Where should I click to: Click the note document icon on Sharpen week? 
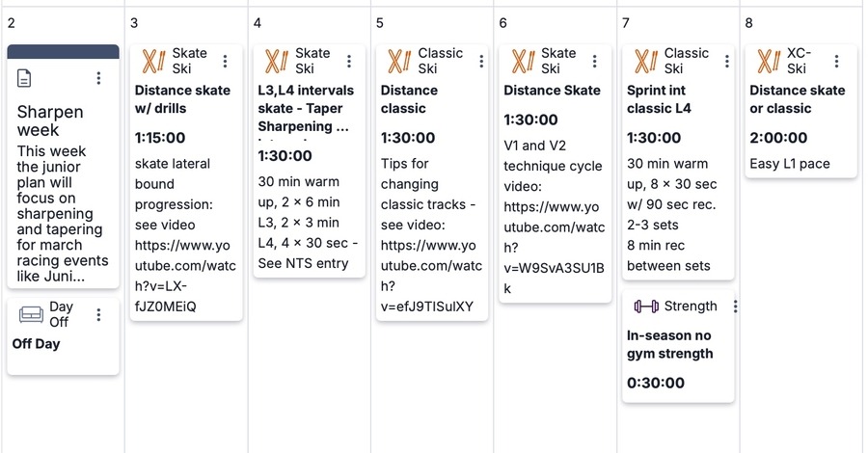[25, 79]
